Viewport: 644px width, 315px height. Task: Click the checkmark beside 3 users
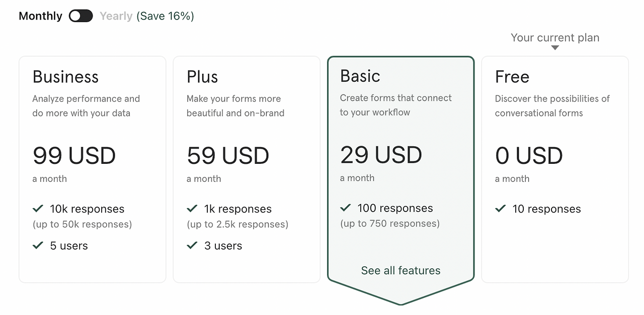click(x=192, y=245)
